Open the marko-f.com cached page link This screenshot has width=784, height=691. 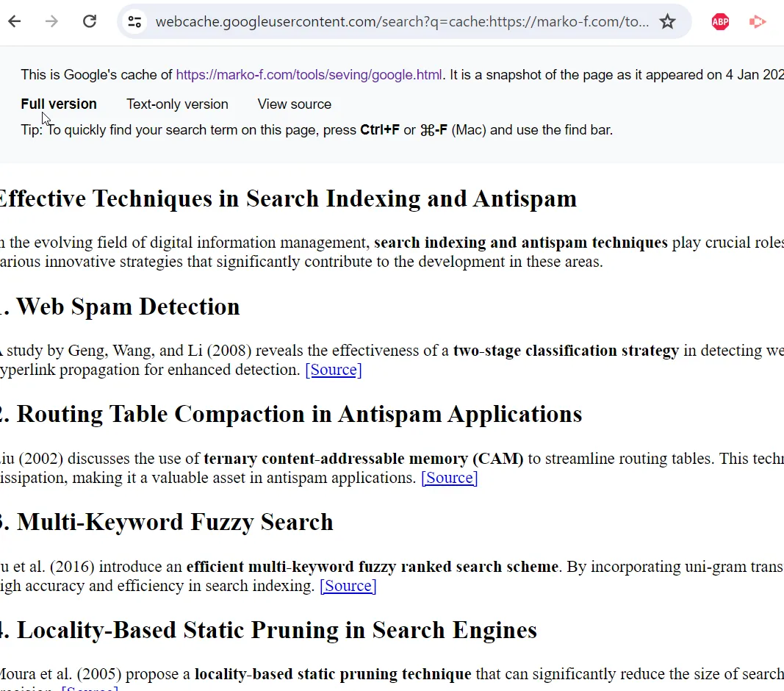309,75
